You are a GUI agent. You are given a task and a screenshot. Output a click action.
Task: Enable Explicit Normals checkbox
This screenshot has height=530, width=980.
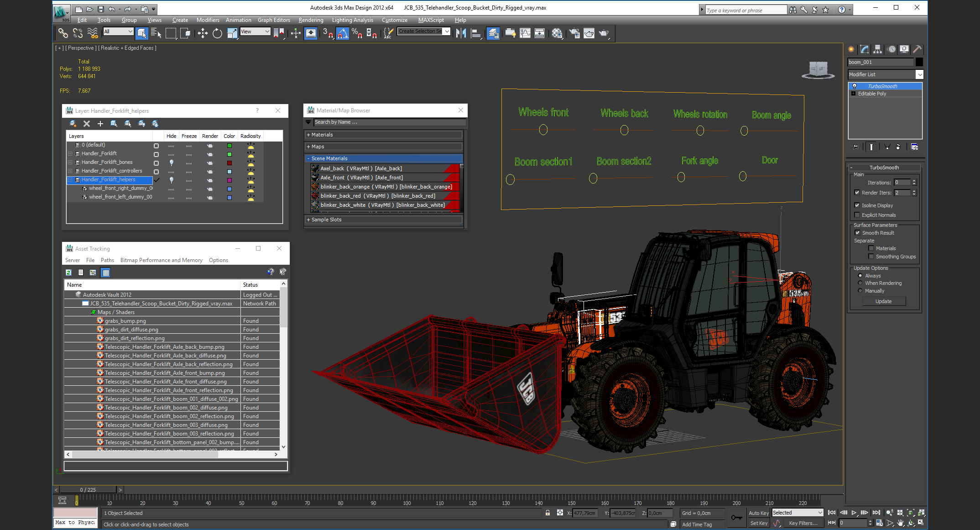pyautogui.click(x=857, y=215)
